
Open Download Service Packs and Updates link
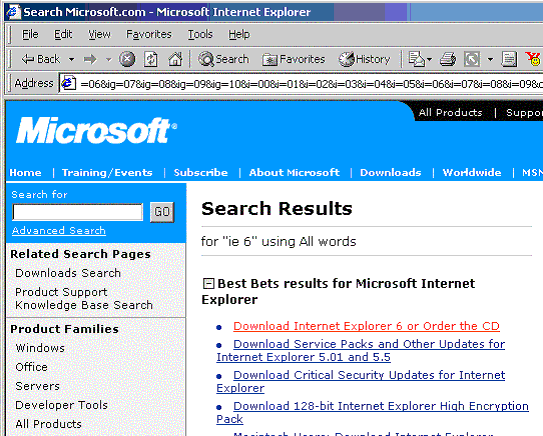360,350
